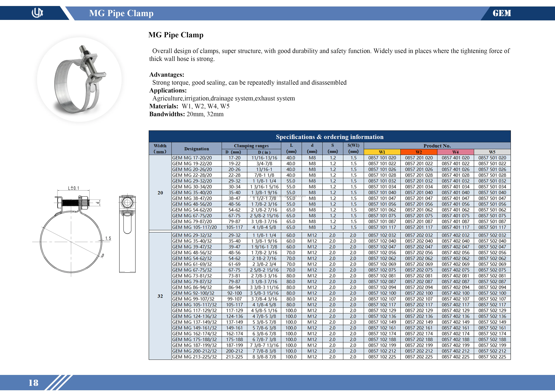Click the company logo in header
555x392 pixels.
click(37, 13)
